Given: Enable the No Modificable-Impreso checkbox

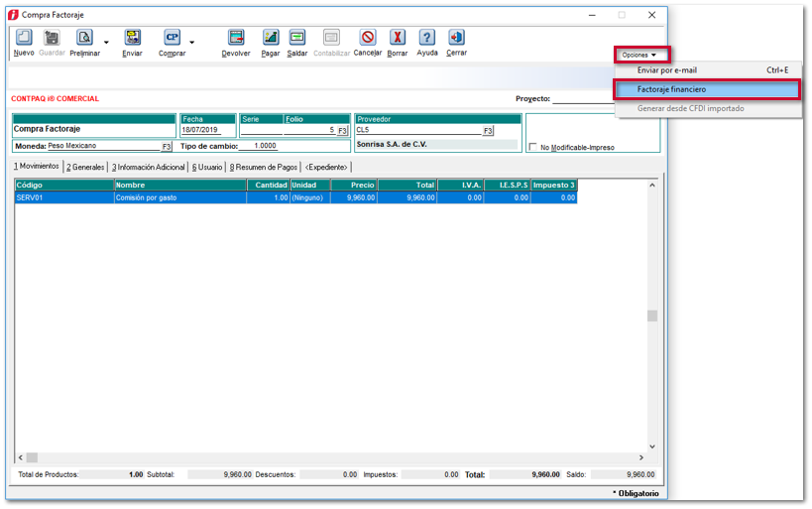Looking at the screenshot, I should (533, 148).
